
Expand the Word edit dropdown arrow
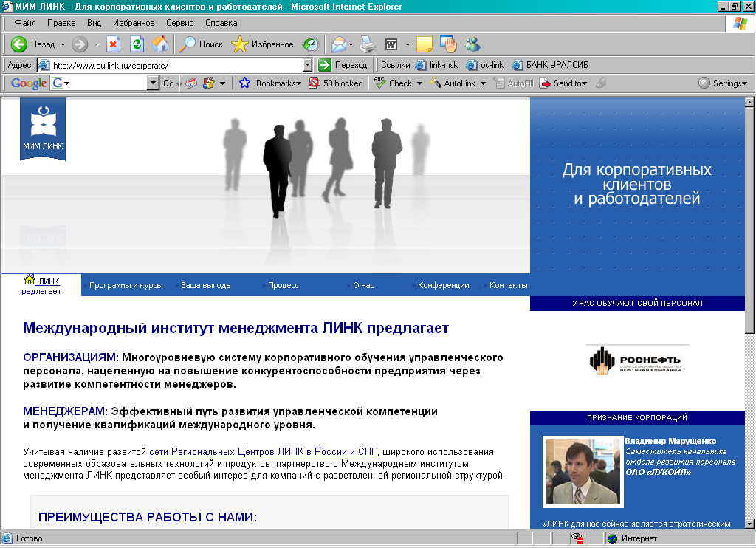click(x=408, y=44)
